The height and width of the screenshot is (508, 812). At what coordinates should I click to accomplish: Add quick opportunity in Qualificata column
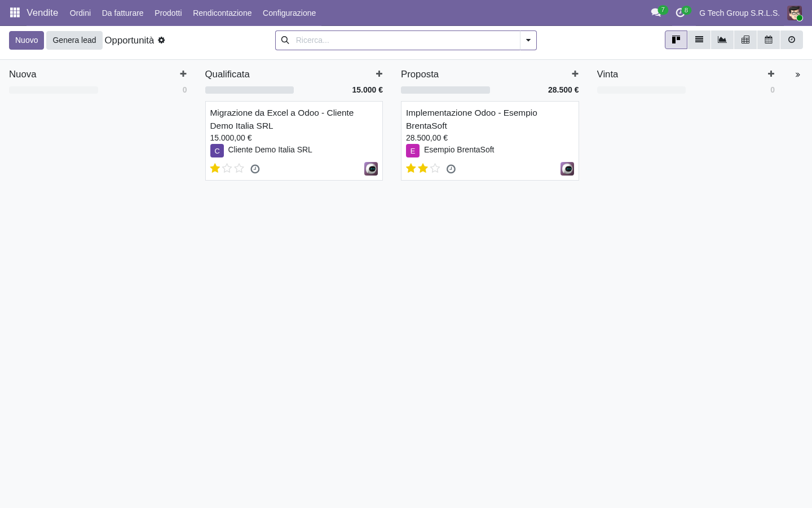(379, 74)
